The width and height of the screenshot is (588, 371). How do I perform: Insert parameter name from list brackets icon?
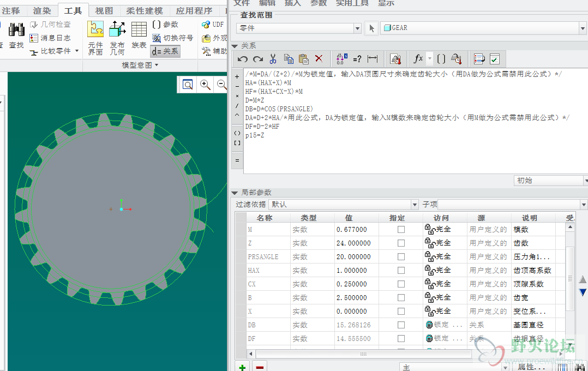point(441,59)
